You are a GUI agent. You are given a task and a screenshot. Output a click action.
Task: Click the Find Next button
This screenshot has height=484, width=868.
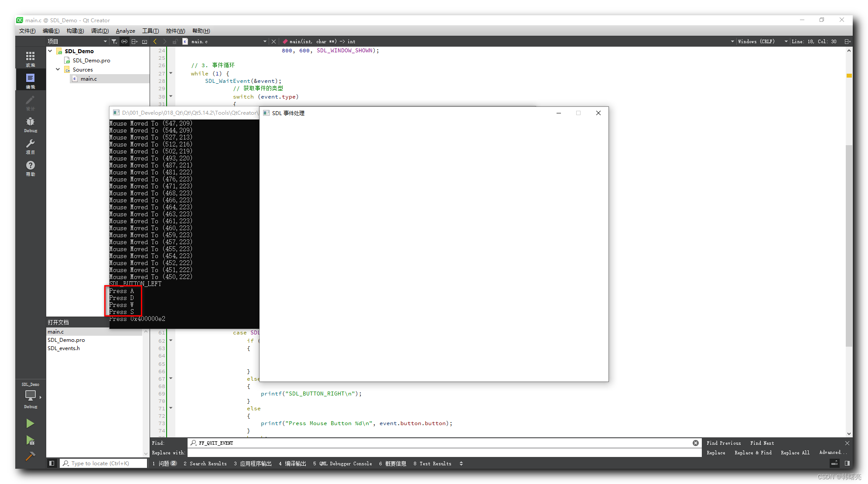point(762,443)
